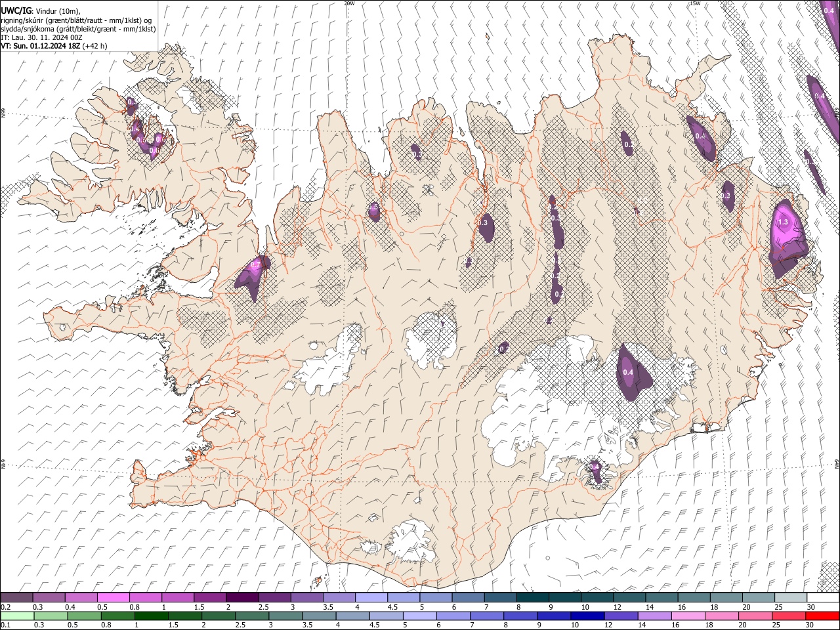The width and height of the screenshot is (840, 630).
Task: Click the 20W longitude label
Action: click(350, 3)
